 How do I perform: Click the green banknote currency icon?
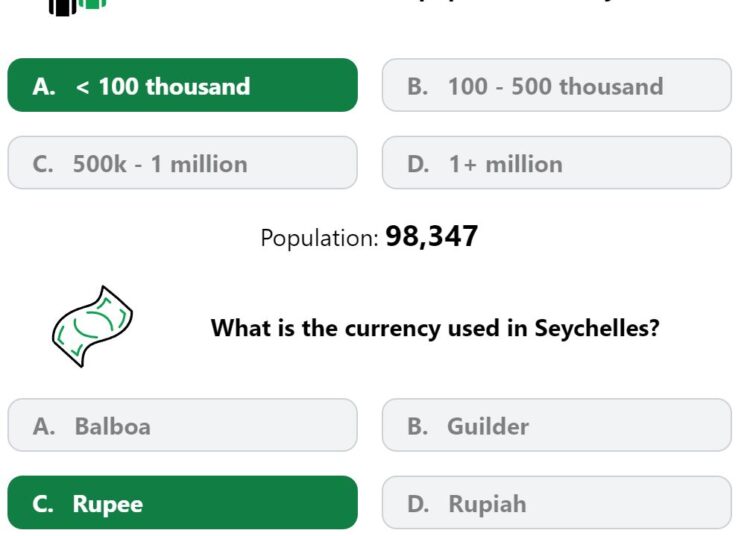pyautogui.click(x=92, y=327)
